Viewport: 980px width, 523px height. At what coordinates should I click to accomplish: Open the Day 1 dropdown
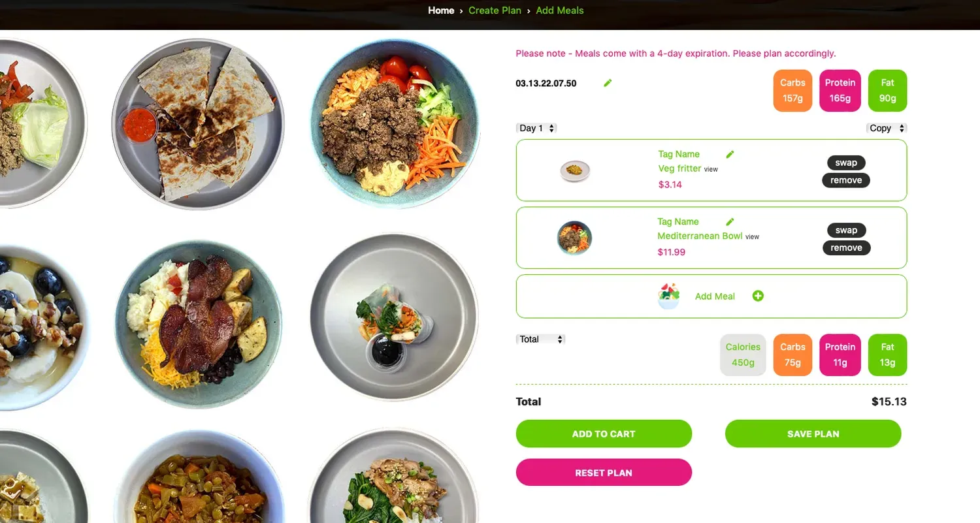[x=536, y=128]
